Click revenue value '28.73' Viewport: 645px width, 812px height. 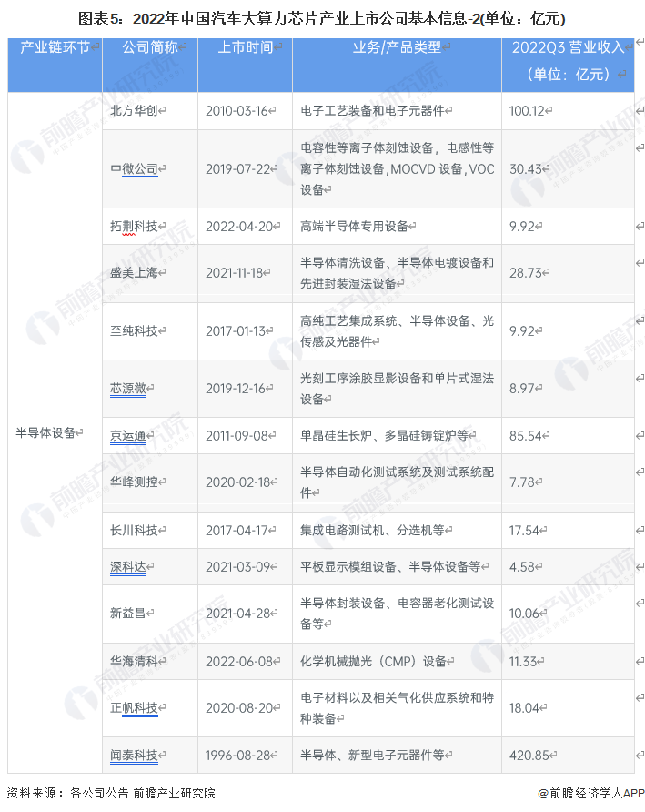coord(526,273)
